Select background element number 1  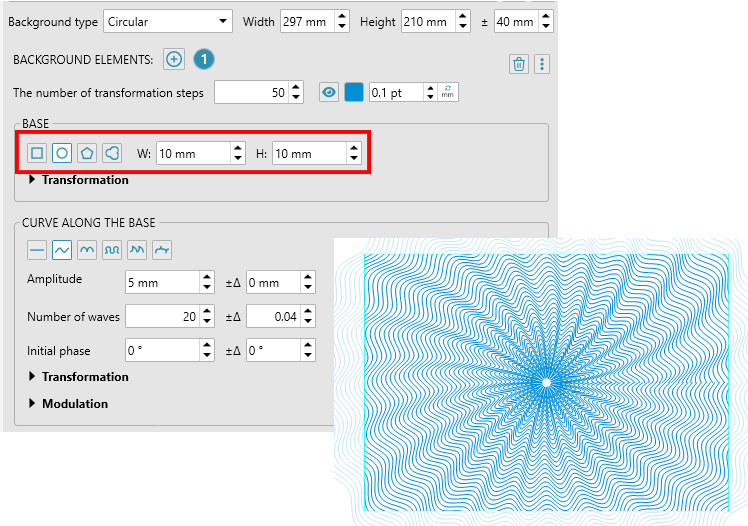coord(203,60)
